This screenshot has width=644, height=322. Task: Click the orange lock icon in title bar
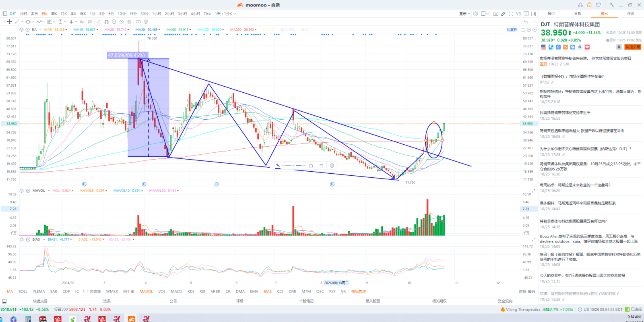[589, 5]
